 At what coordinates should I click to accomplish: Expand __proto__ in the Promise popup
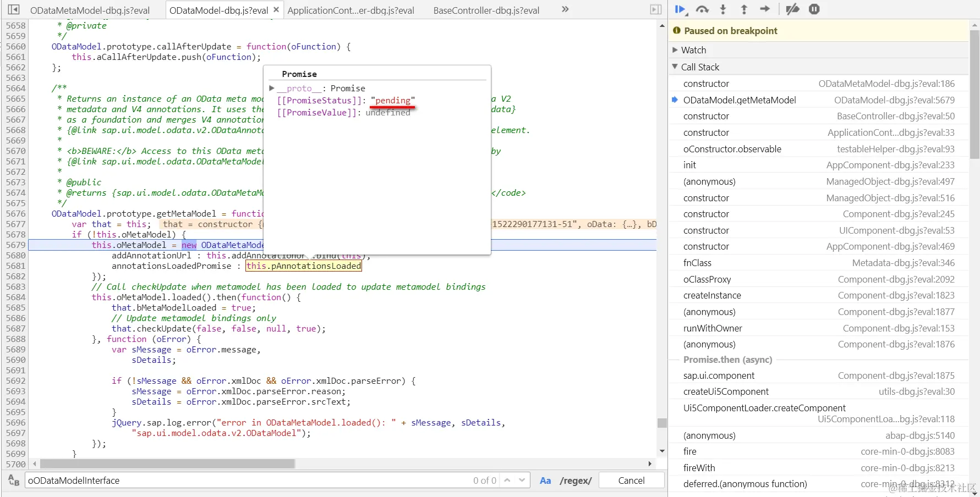pyautogui.click(x=272, y=89)
